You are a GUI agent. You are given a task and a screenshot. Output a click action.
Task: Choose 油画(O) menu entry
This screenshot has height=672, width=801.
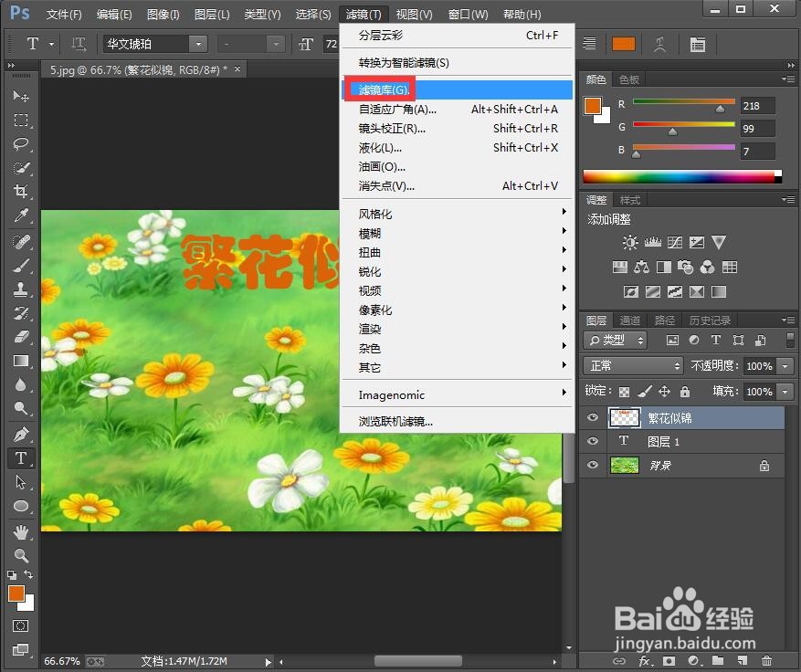tap(456, 166)
